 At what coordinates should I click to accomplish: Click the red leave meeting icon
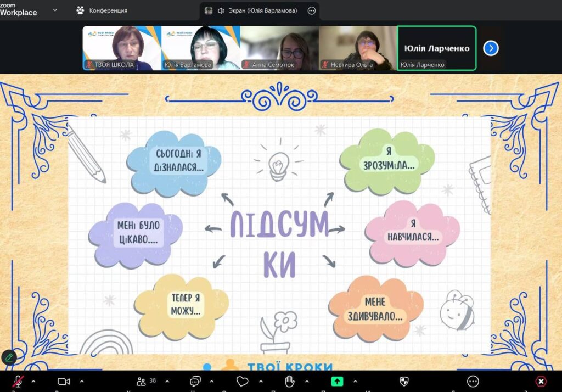(541, 381)
